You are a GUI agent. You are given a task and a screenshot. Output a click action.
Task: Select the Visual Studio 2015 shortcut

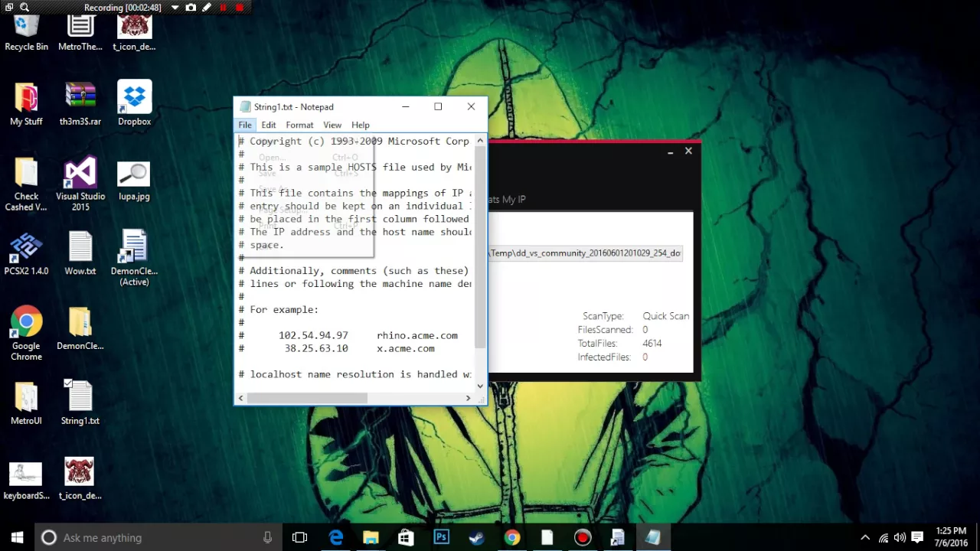coord(80,184)
